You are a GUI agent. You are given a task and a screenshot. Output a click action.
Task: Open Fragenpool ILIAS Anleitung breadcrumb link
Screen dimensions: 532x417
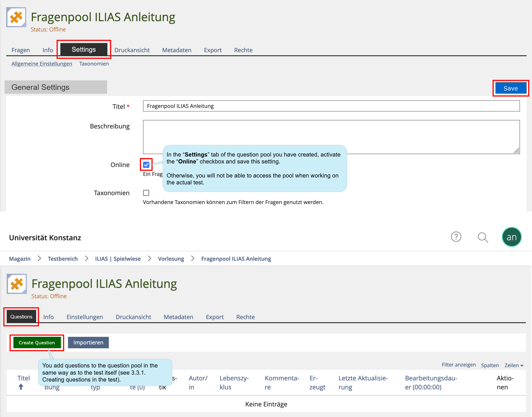tap(236, 258)
